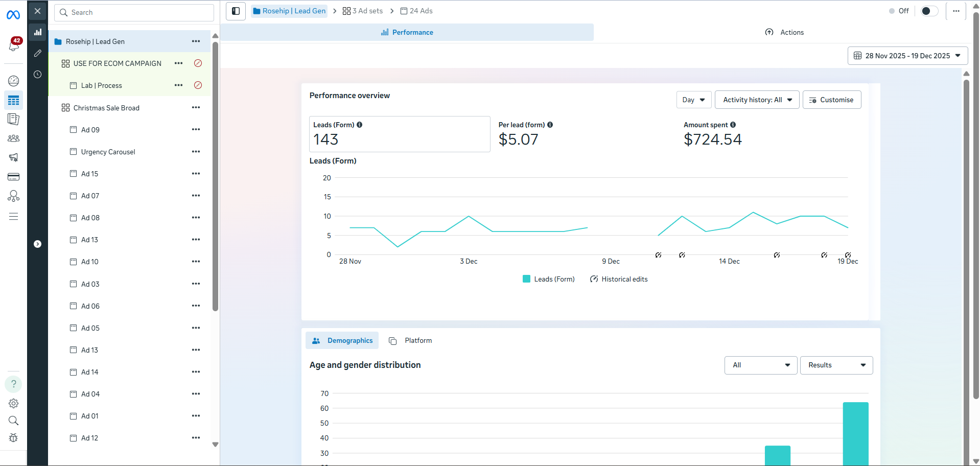Open billing credit card icon

14,177
